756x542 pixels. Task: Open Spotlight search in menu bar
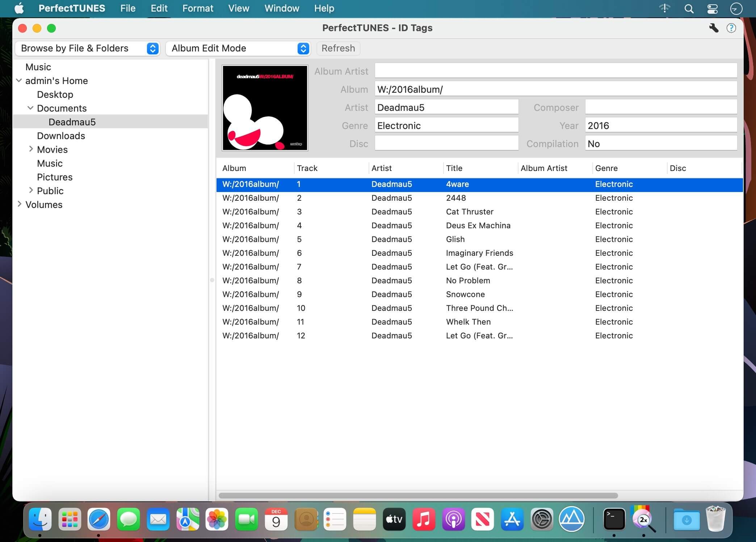pos(689,8)
